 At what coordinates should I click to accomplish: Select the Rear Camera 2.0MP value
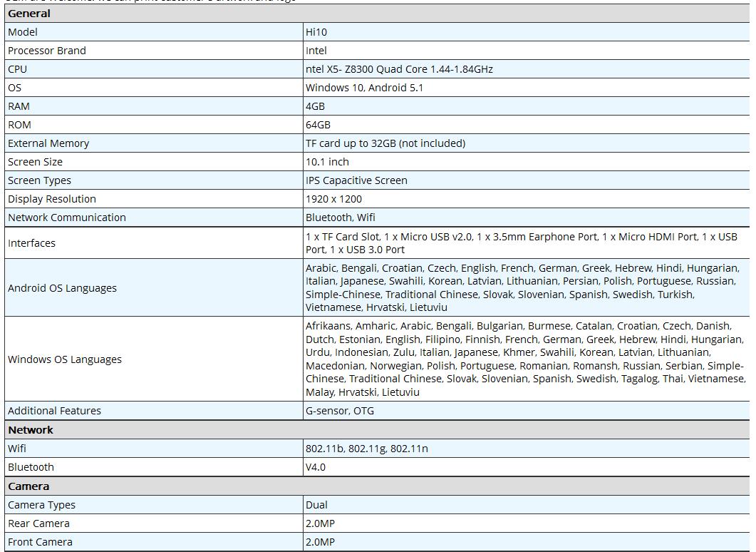click(320, 523)
